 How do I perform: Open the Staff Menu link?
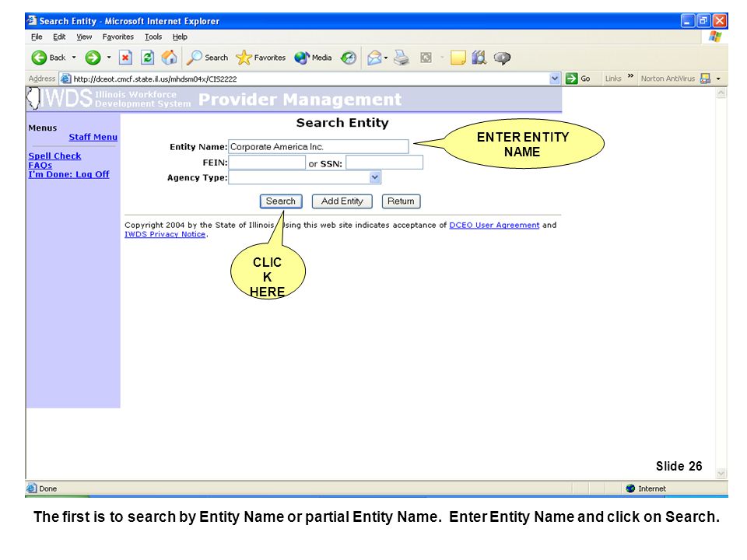[x=93, y=137]
